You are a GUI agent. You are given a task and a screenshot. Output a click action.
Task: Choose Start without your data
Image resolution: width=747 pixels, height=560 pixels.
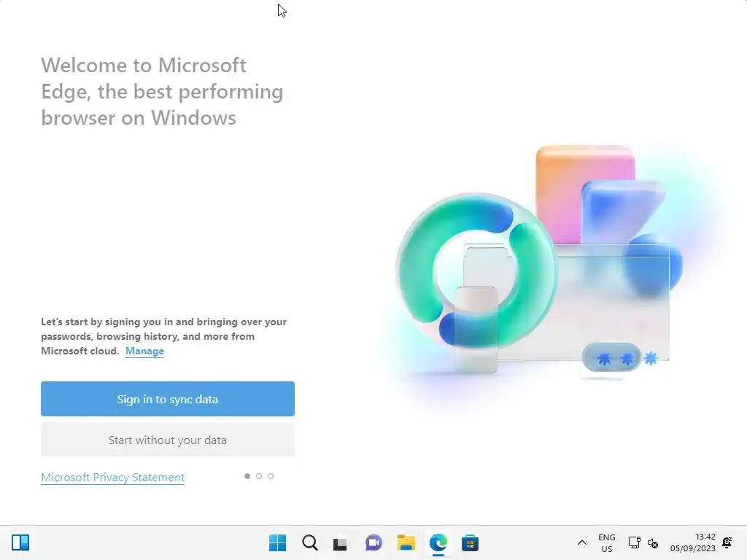168,440
